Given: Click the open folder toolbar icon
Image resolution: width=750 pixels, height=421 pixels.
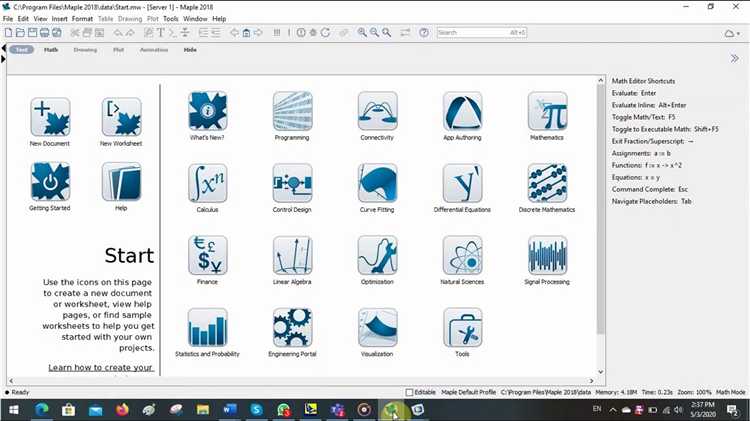Looking at the screenshot, I should point(20,33).
